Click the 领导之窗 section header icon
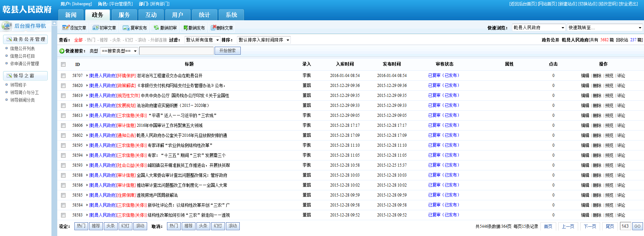This screenshot has width=644, height=236. [x=9, y=76]
